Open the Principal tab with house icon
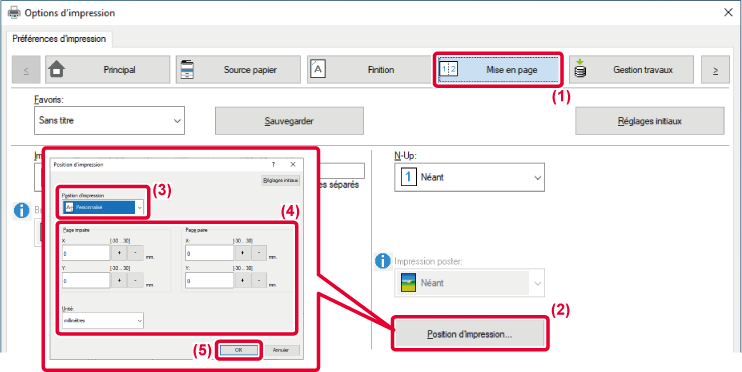This screenshot has height=372, width=742. point(107,70)
